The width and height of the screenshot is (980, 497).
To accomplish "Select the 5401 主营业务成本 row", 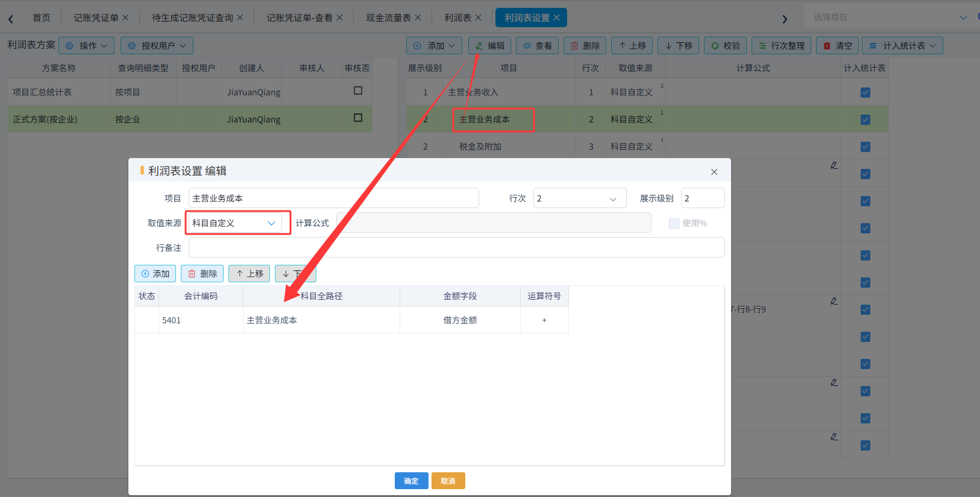I will pyautogui.click(x=351, y=320).
